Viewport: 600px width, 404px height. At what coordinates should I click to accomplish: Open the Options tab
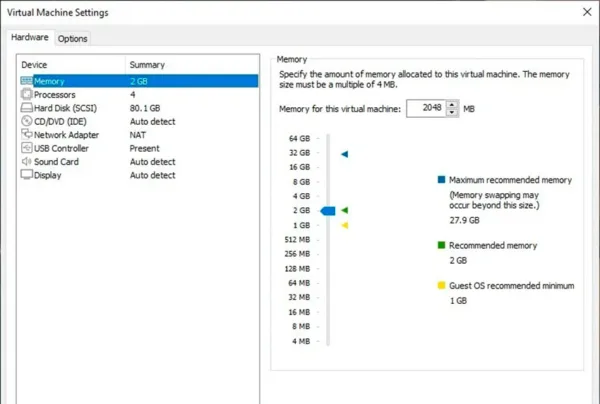click(x=72, y=39)
